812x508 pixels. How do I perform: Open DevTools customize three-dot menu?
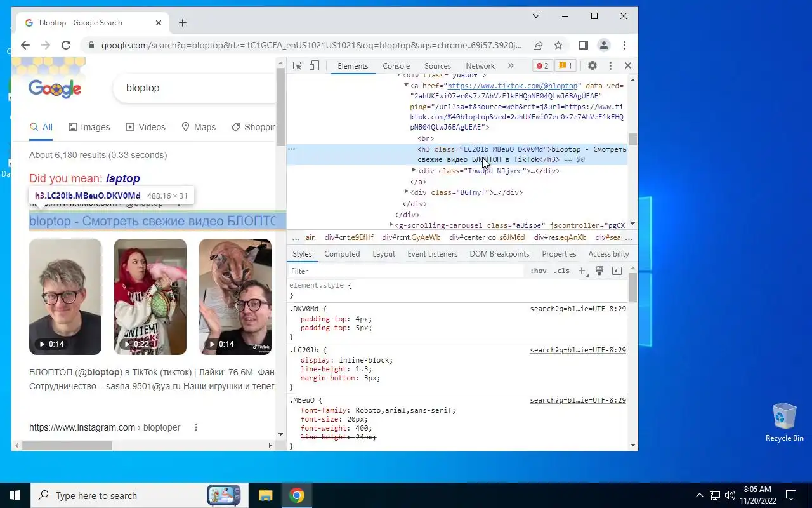(610, 65)
